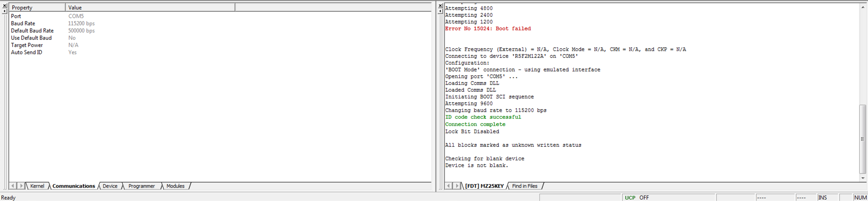Image resolution: width=868 pixels, height=201 pixels.
Task: Click the Auto Send ID 'Yes' value
Action: (x=72, y=52)
